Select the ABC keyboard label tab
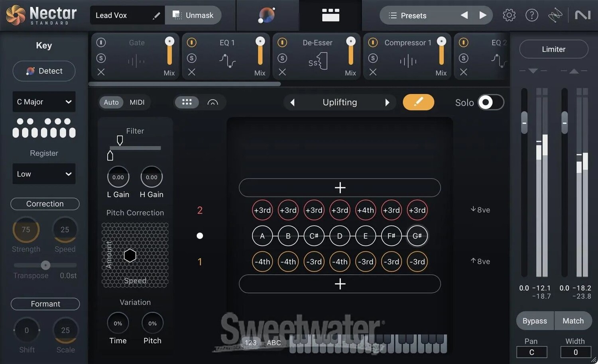 pyautogui.click(x=273, y=342)
